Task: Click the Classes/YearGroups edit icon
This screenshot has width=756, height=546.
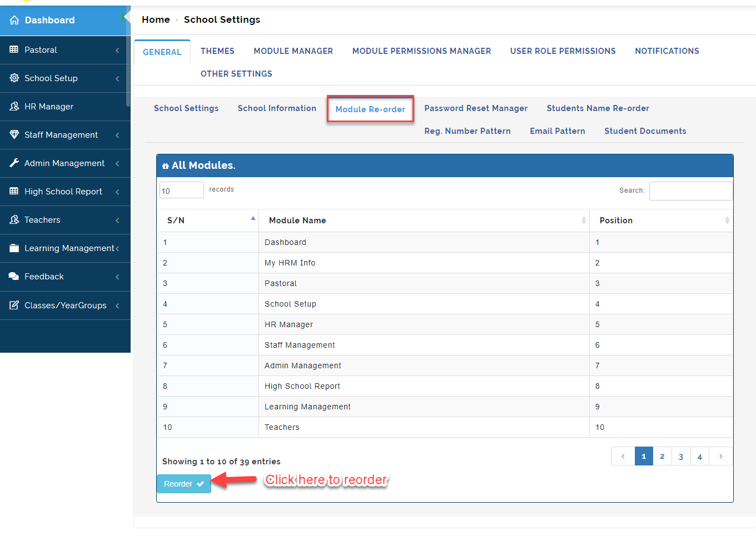Action: 14,305
